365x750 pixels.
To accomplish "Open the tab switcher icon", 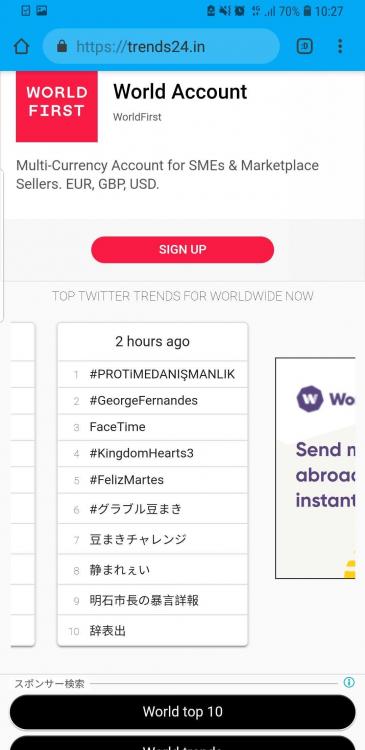I will (x=305, y=46).
